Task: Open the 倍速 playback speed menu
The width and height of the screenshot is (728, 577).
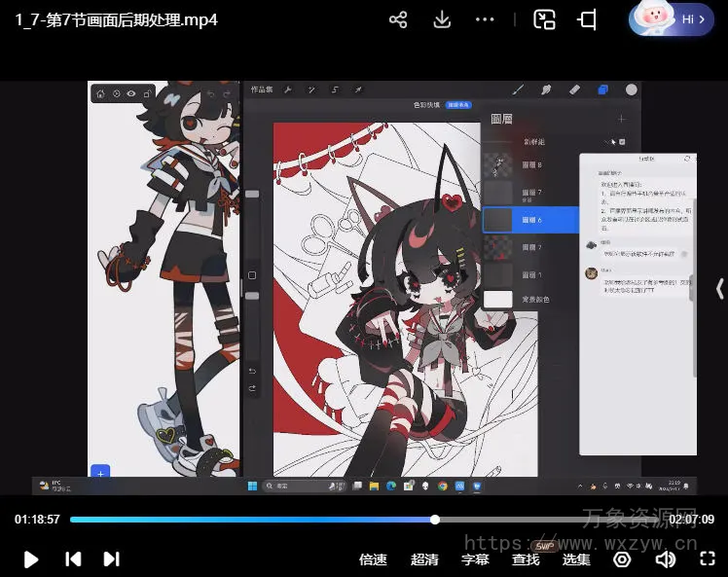Action: [373, 559]
